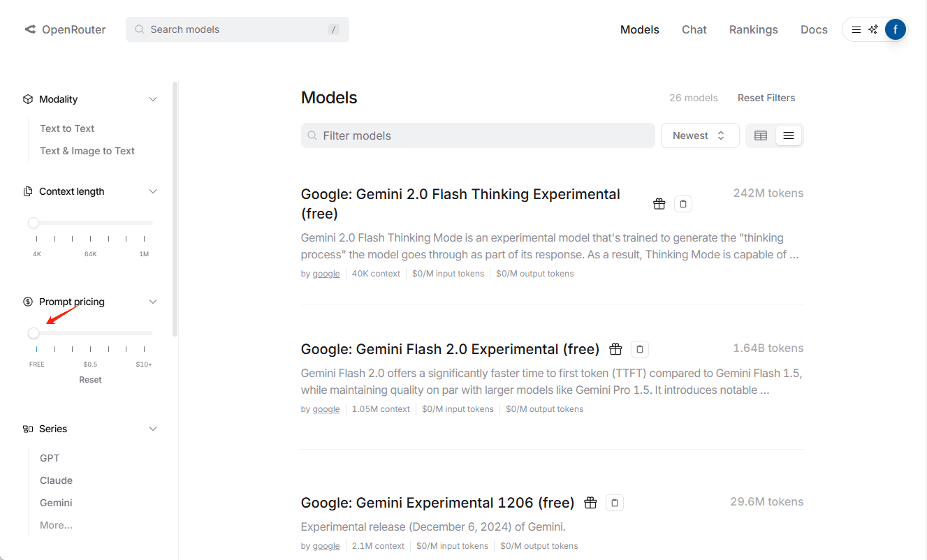Select Text to Text modality filter
The height and width of the screenshot is (560, 927).
[x=67, y=128]
